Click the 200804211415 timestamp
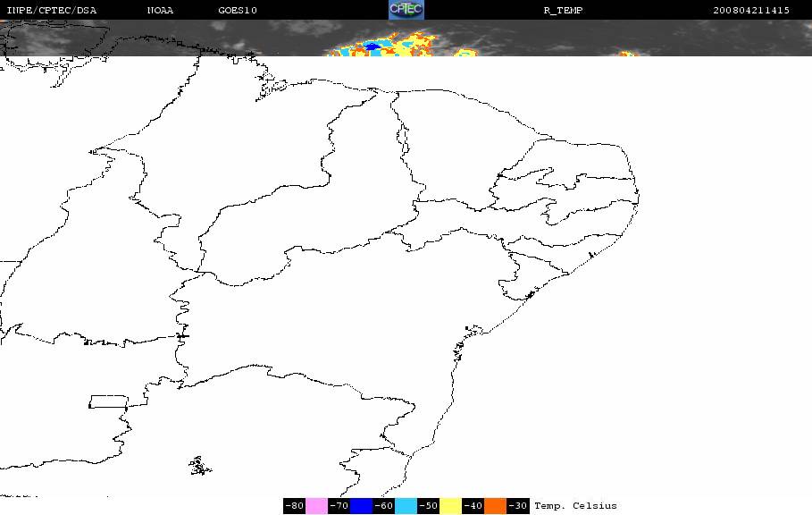812x515 pixels. (751, 10)
